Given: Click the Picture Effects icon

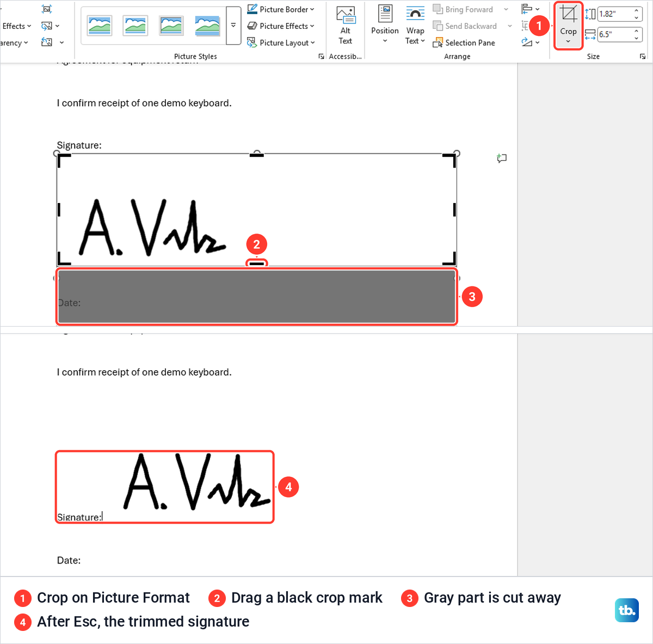Looking at the screenshot, I should coord(252,26).
